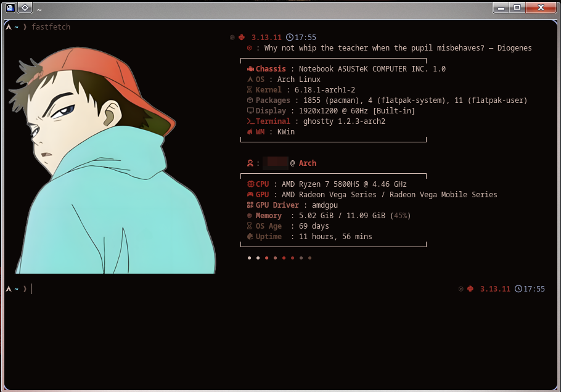Image resolution: width=561 pixels, height=392 pixels.
Task: Click the 'Arch Linux' OS value
Action: pyautogui.click(x=299, y=79)
